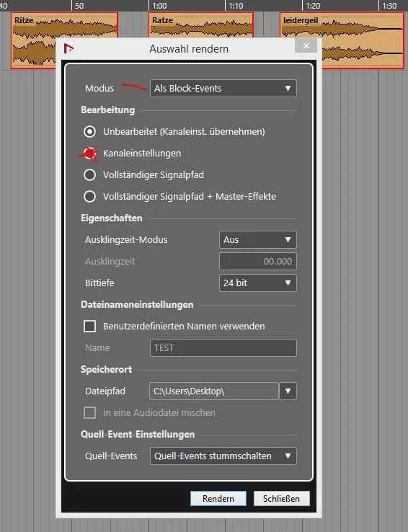The width and height of the screenshot is (408, 532).
Task: Click the Eigenschaften section heading
Action: [112, 218]
